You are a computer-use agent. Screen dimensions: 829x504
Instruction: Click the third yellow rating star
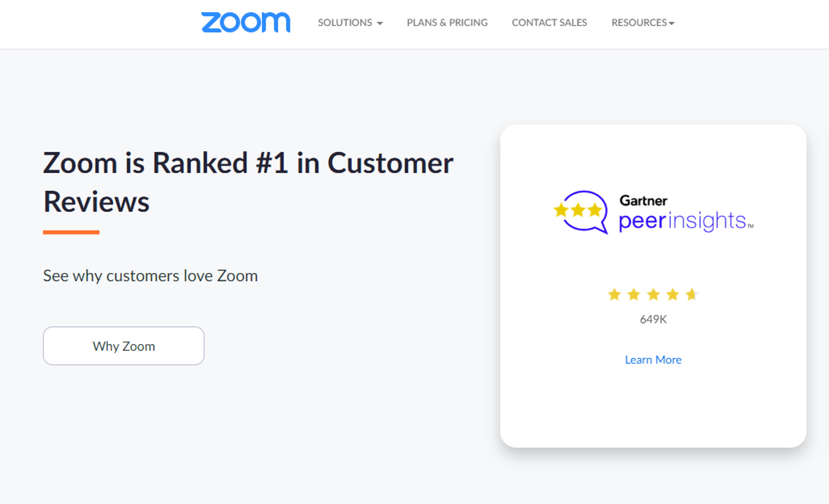click(x=653, y=294)
